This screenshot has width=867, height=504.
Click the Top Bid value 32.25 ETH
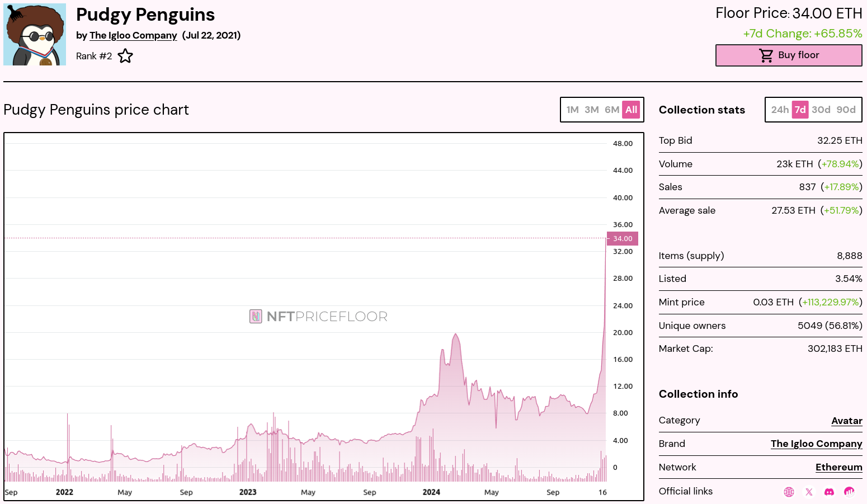pos(840,140)
